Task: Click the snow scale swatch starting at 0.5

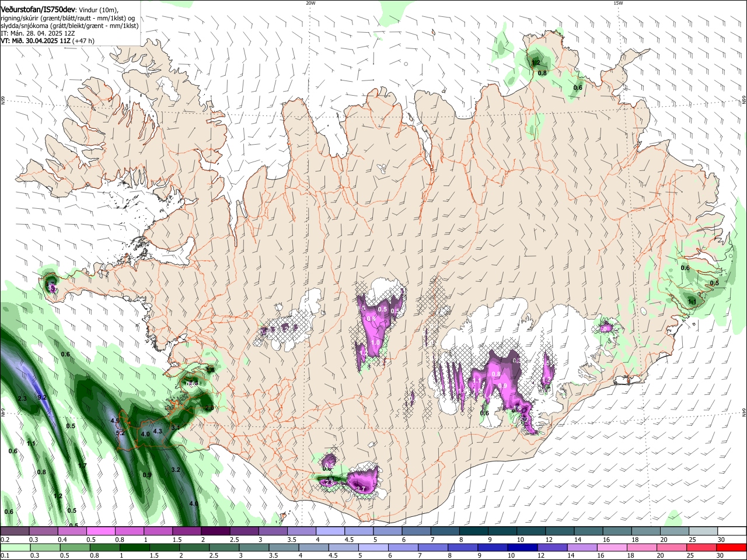Action: pyautogui.click(x=100, y=531)
